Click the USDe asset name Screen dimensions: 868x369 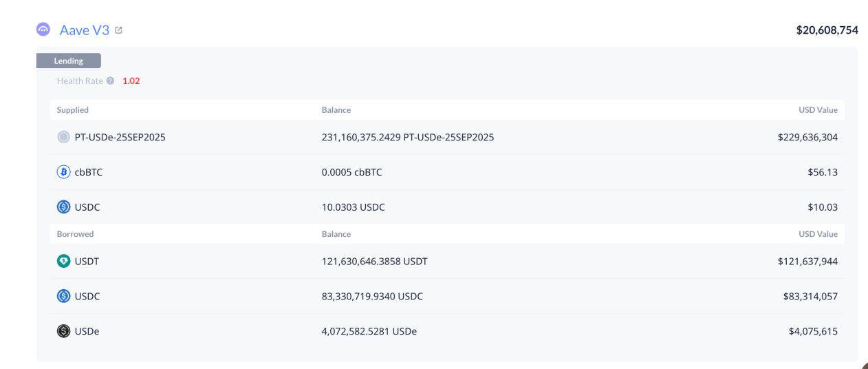coord(87,331)
